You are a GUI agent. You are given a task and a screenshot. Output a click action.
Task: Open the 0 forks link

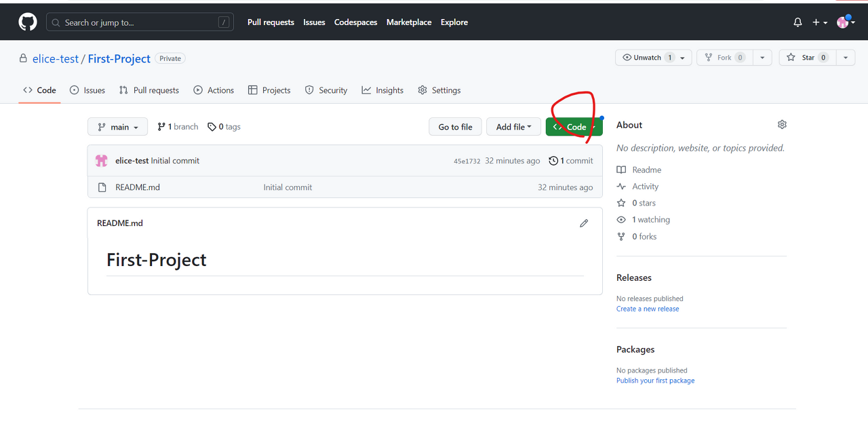pyautogui.click(x=637, y=237)
